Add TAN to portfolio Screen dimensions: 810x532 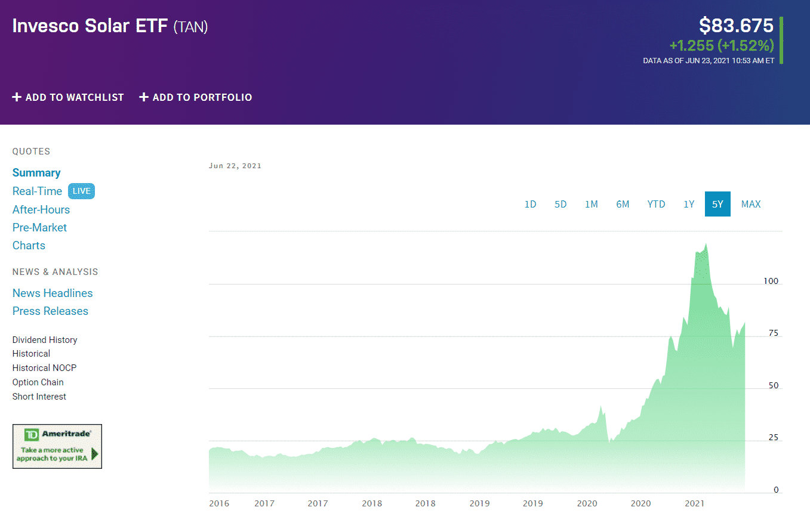point(196,97)
